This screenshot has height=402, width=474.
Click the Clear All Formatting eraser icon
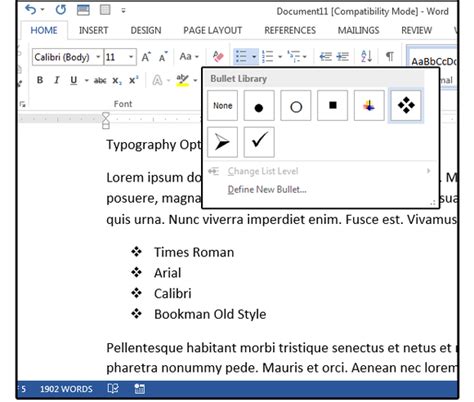[x=218, y=57]
